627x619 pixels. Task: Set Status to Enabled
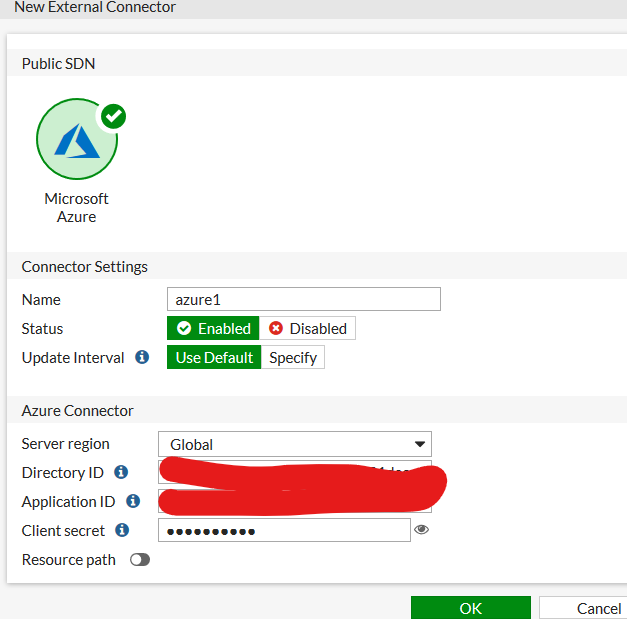[213, 328]
